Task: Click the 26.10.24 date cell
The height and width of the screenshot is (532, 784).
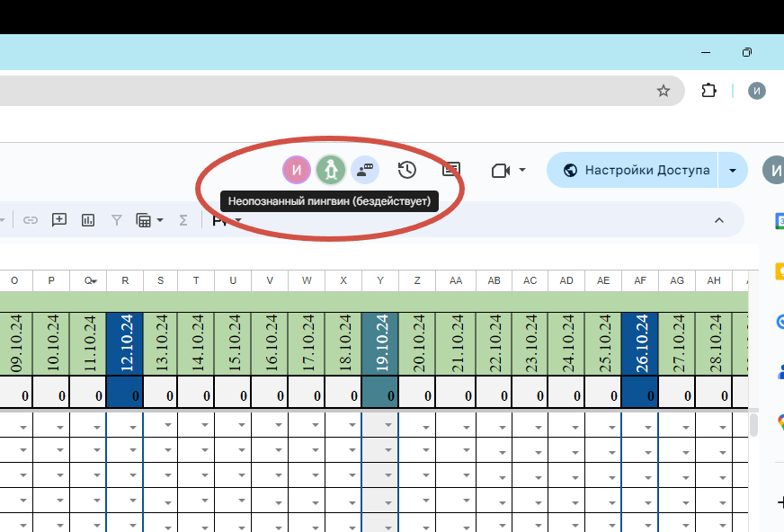Action: tap(640, 343)
